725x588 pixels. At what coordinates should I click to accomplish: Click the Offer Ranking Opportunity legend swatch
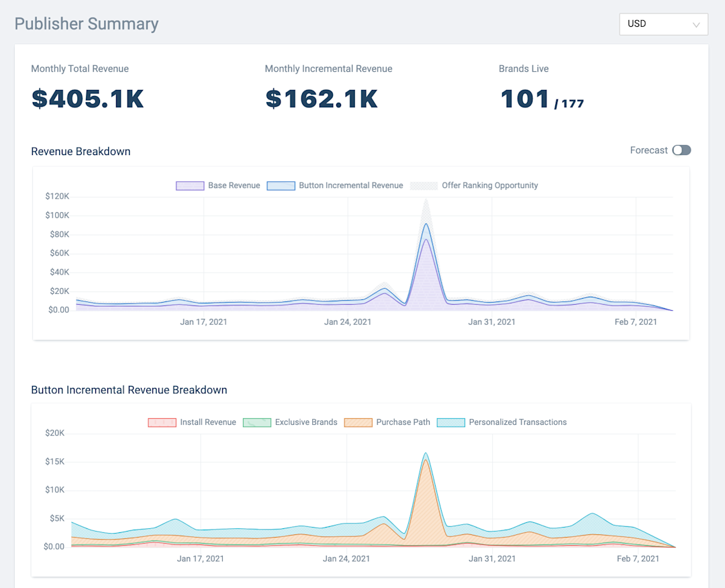(x=424, y=186)
